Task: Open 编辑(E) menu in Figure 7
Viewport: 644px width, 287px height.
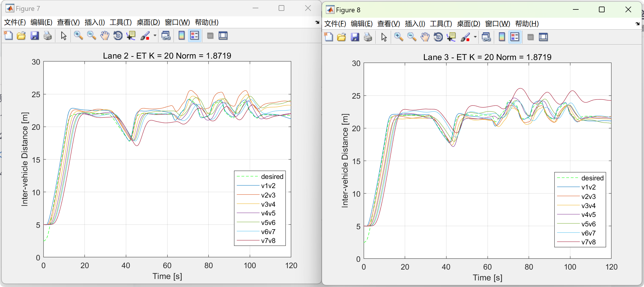Action: [x=41, y=22]
